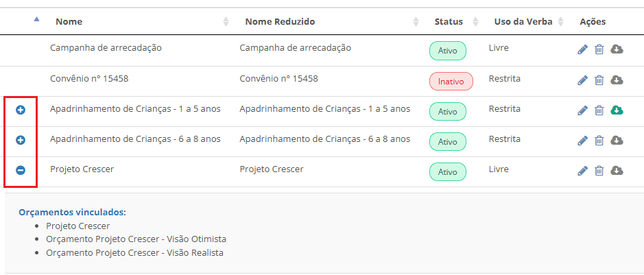The height and width of the screenshot is (275, 644).
Task: Sort table by Status column
Action: [449, 22]
